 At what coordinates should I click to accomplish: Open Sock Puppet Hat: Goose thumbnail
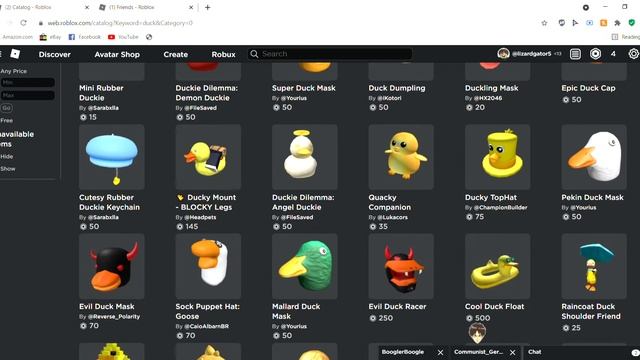tap(208, 266)
